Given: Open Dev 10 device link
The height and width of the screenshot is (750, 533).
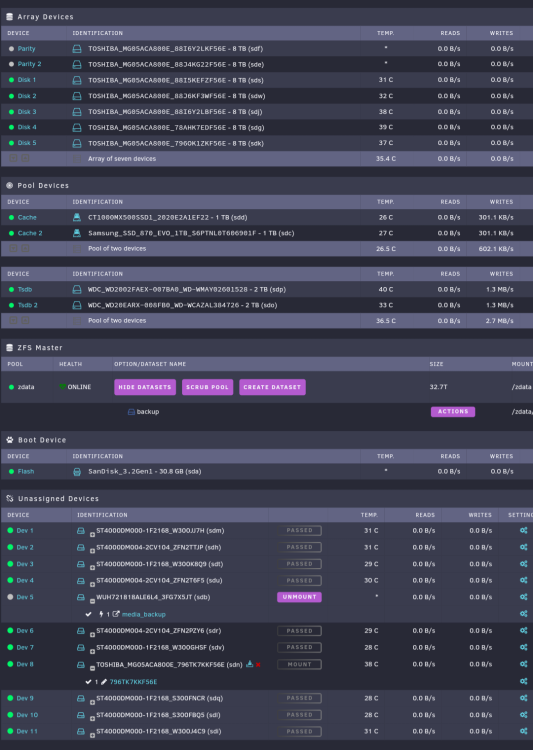Looking at the screenshot, I should coord(27,715).
